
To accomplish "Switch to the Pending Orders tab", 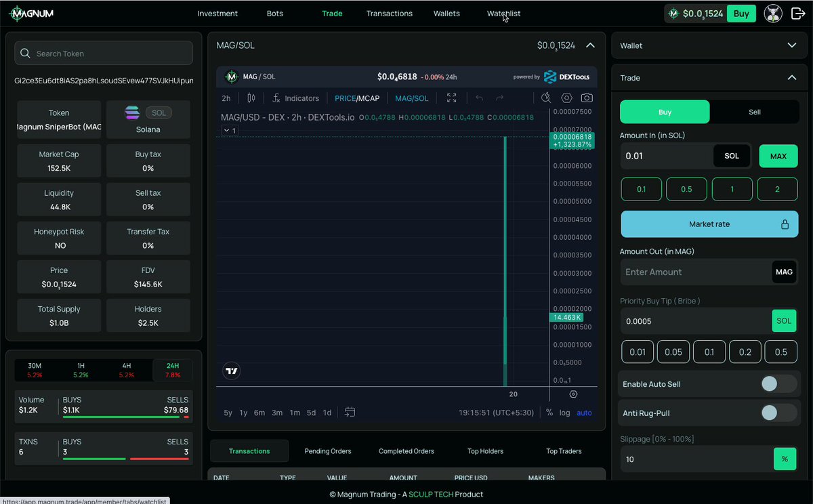I will (328, 451).
